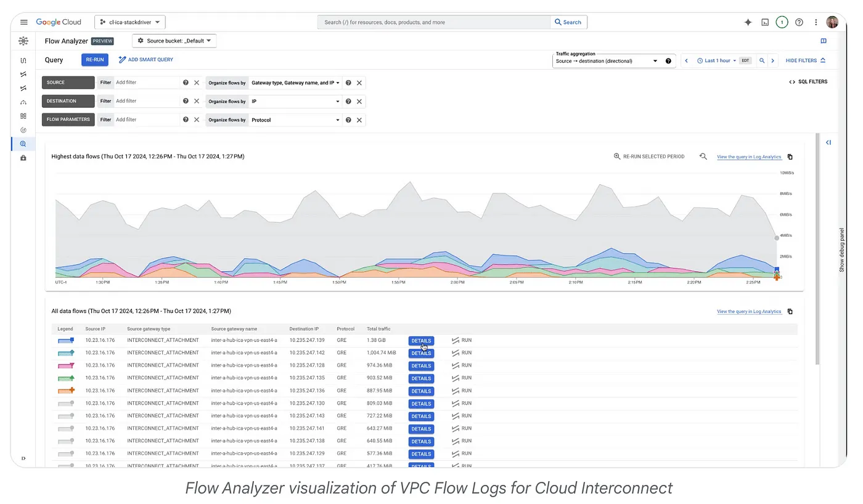This screenshot has width=863, height=504.
Task: Click the RE-RUN button
Action: click(x=95, y=60)
